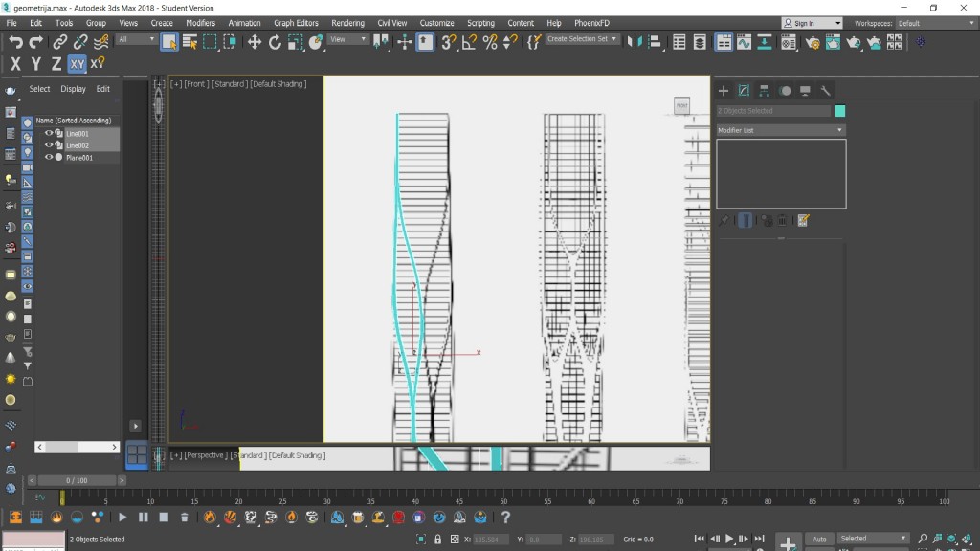Click the Go to Start playback button
This screenshot has height=551, width=980.
coord(699,539)
